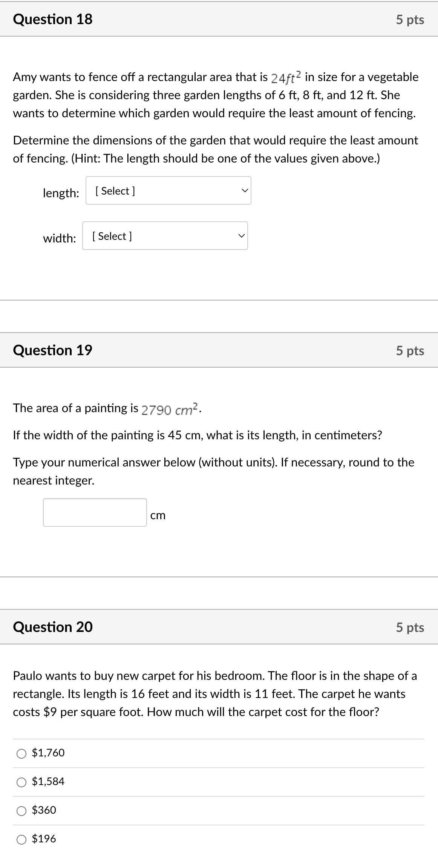The image size is (438, 868).
Task: Click the Question 20 header
Action: coord(52,627)
